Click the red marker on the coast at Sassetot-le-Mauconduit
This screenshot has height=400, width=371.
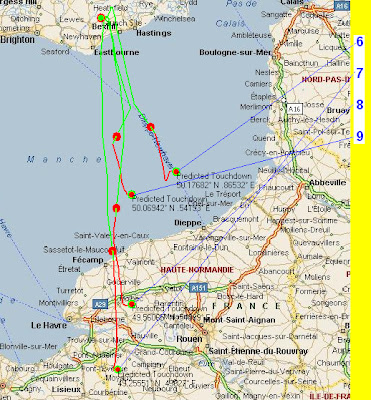112,251
